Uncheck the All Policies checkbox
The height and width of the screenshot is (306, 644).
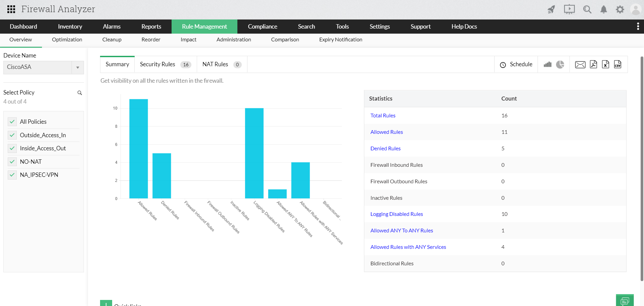click(x=12, y=121)
